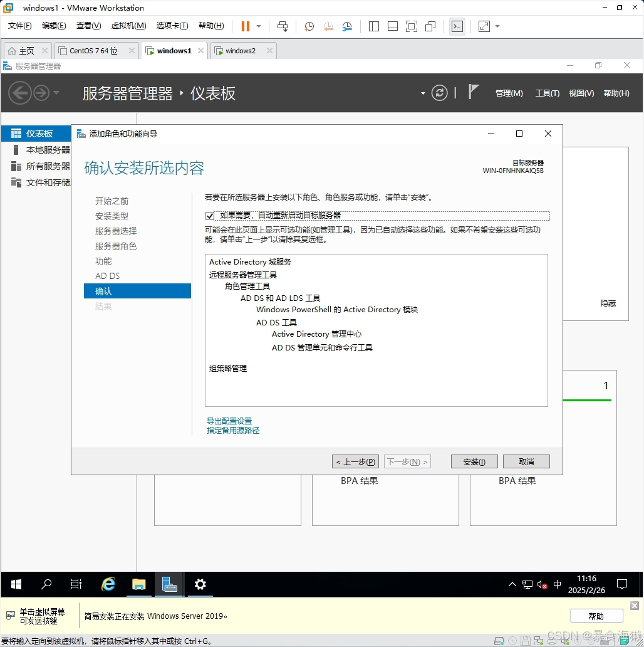This screenshot has height=647, width=644.
Task: Click the Server Manager forward arrow
Action: (x=41, y=93)
